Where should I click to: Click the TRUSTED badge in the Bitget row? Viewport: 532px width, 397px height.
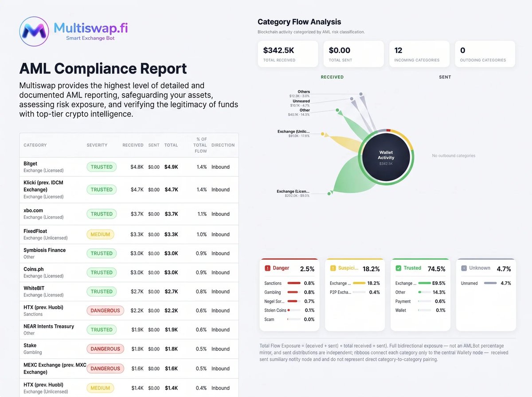point(102,167)
